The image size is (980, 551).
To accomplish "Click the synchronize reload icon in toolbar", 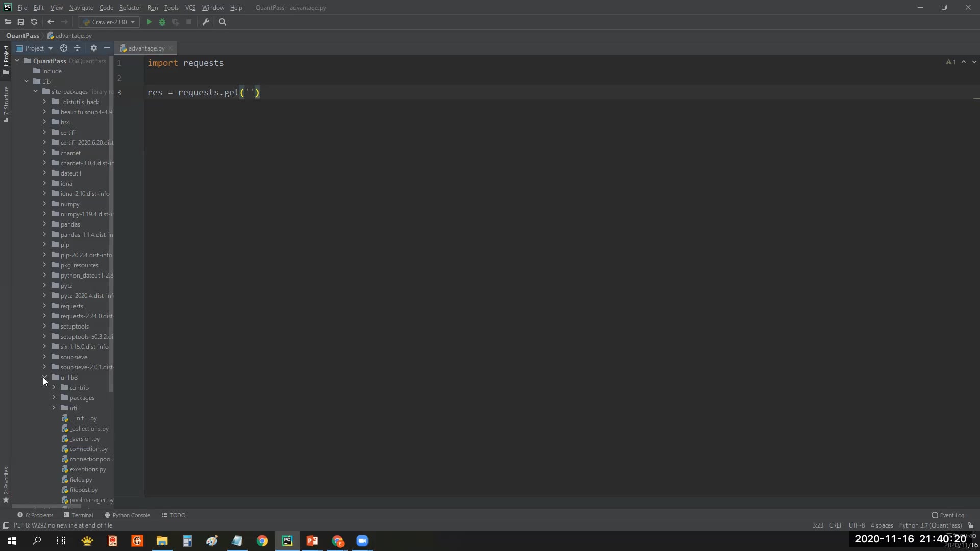I will pyautogui.click(x=34, y=22).
